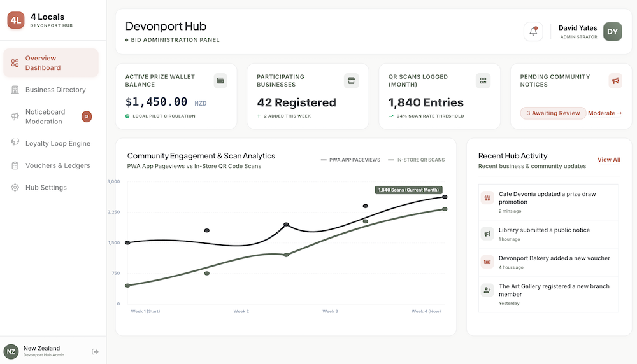This screenshot has height=364, width=637.
Task: Open Vouchers & Ledgers
Action: [51, 165]
